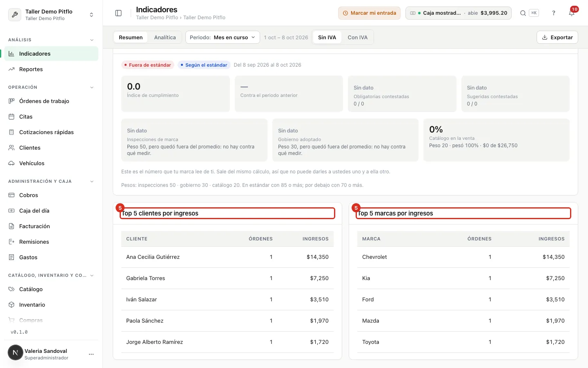588x368 pixels.
Task: Switch to Con IVA view
Action: tap(358, 37)
